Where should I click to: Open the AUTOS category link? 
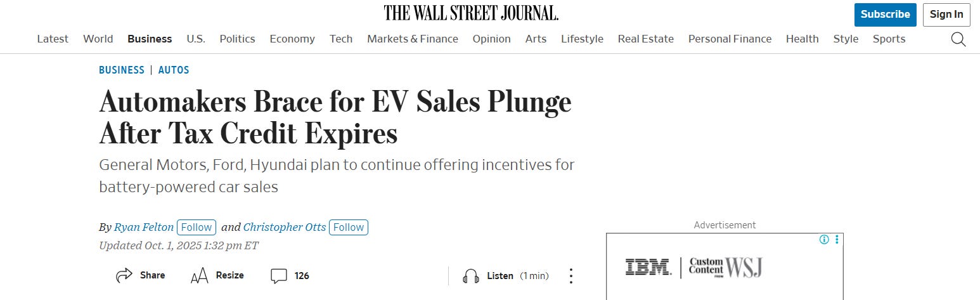pyautogui.click(x=174, y=70)
